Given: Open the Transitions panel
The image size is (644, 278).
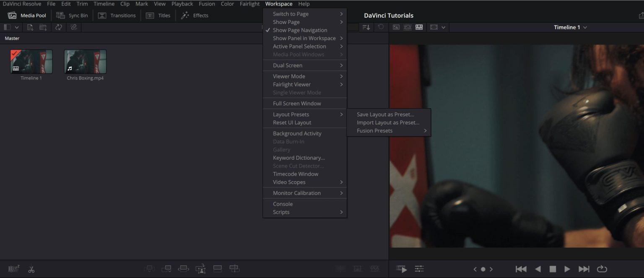Looking at the screenshot, I should pos(117,15).
